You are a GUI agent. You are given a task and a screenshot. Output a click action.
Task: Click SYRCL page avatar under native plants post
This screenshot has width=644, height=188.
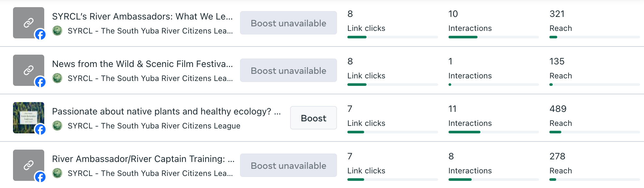point(57,126)
